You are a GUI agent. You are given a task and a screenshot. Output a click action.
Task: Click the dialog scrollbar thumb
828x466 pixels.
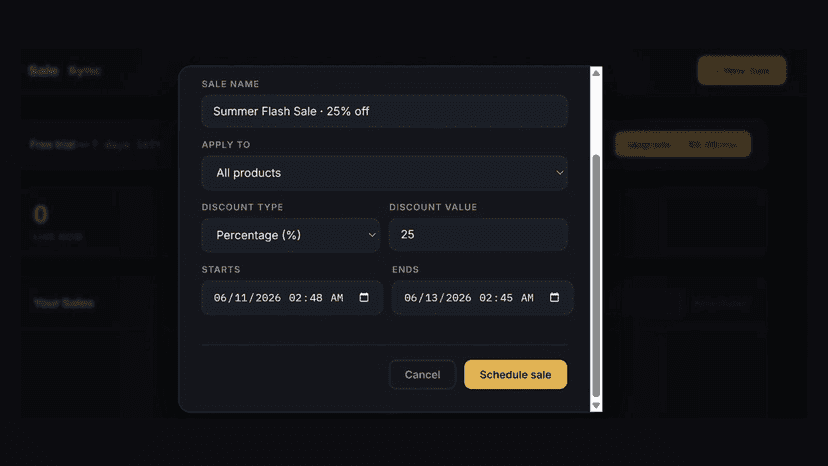[x=596, y=275]
